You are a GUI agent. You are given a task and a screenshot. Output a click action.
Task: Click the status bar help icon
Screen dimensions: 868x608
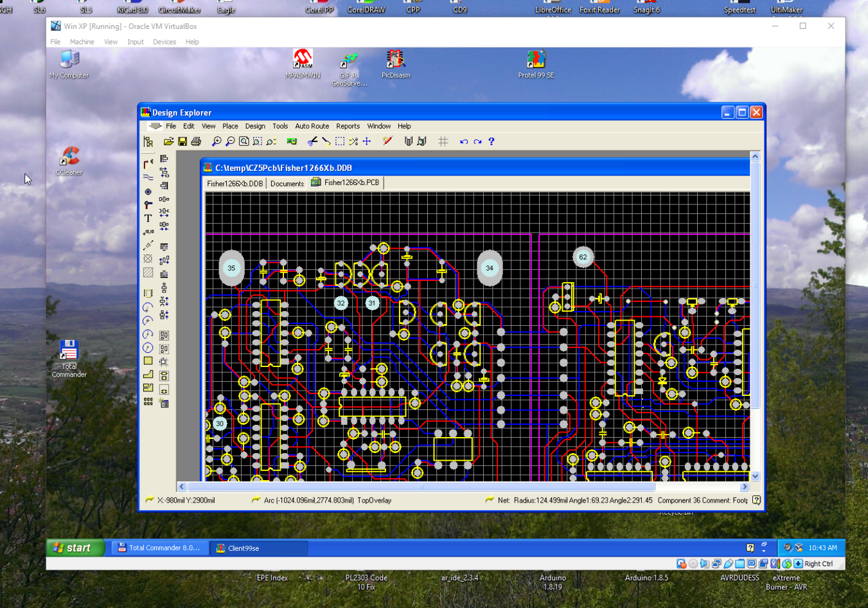[756, 500]
